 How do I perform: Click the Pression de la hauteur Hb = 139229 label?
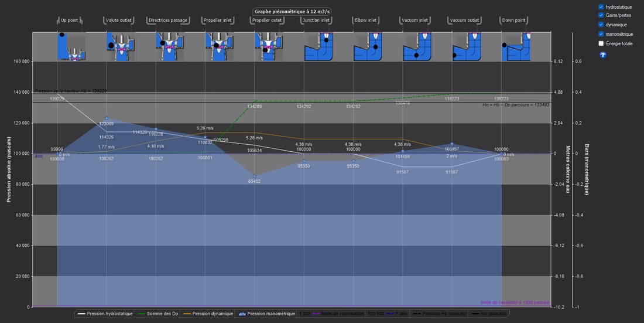[x=71, y=90]
